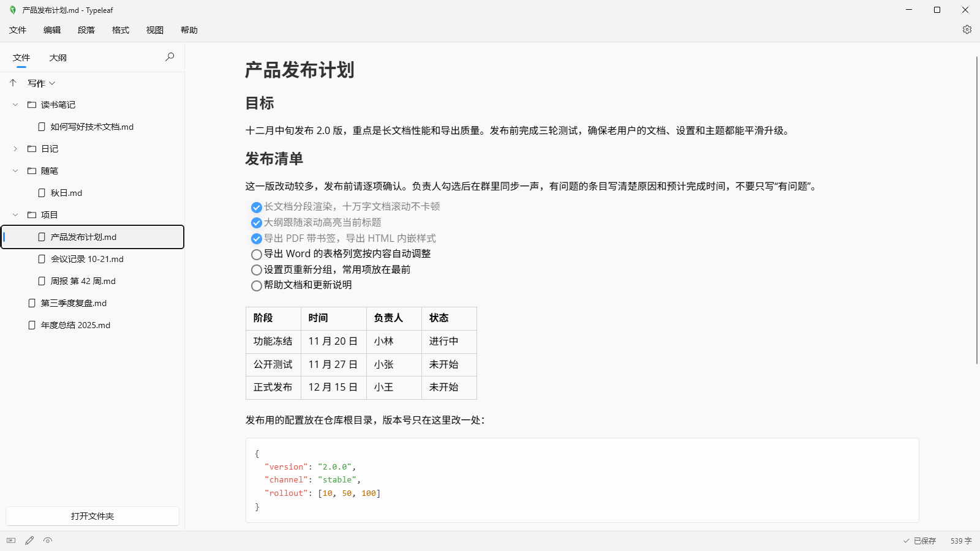Click file icon of 周报 第 42 周.md
980x551 pixels.
pyautogui.click(x=42, y=281)
